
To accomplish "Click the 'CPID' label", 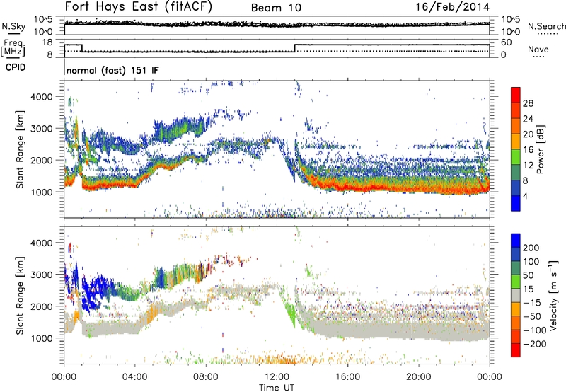I will (16, 67).
